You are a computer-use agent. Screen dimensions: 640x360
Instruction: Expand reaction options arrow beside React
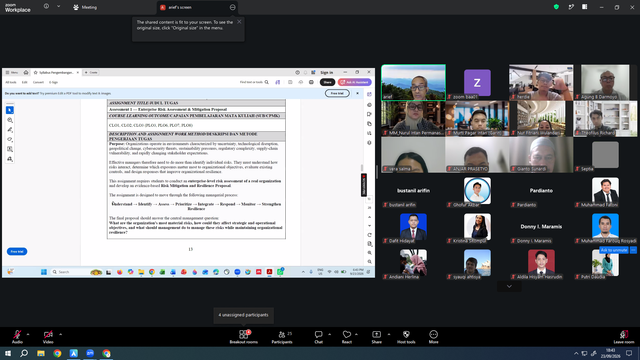356,334
